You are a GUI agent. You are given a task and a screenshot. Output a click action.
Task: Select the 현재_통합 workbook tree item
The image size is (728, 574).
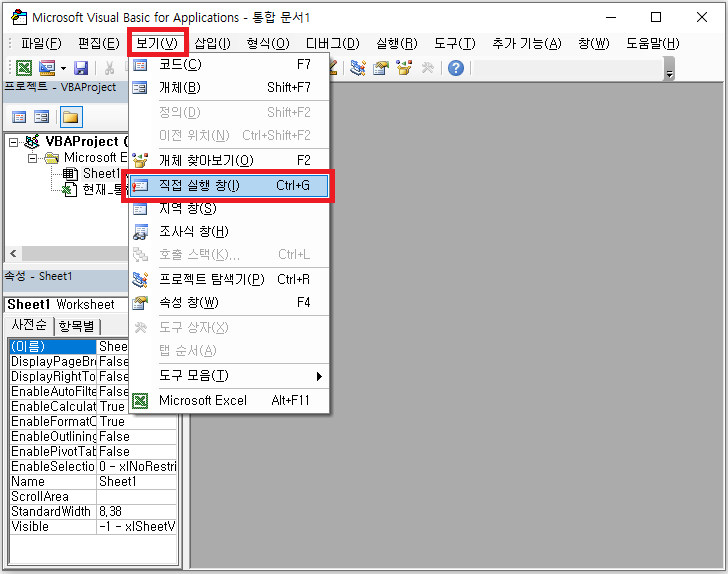click(104, 189)
